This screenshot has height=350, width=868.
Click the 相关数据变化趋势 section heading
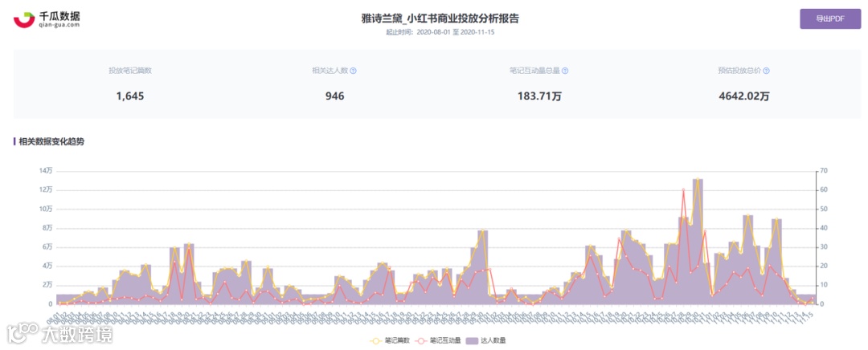coord(51,141)
